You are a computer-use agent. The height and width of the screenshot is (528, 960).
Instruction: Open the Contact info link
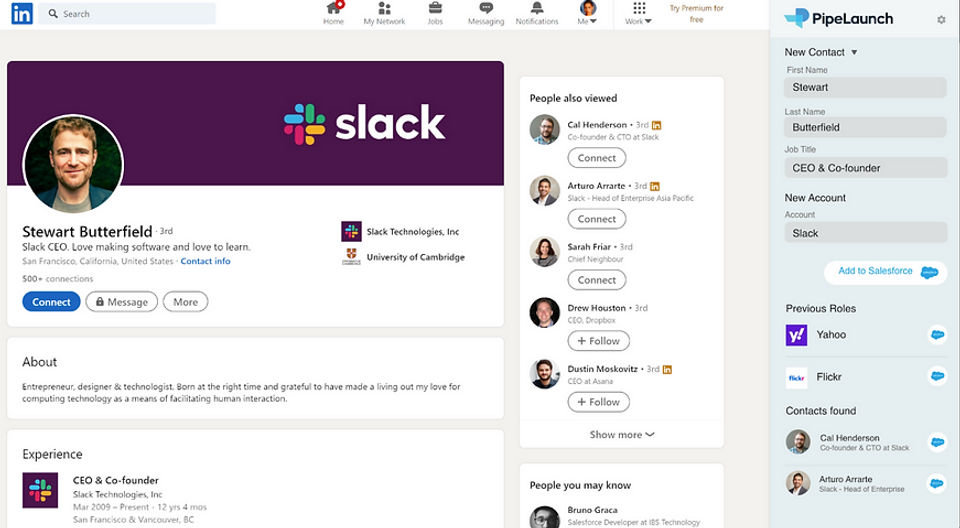pyautogui.click(x=205, y=262)
